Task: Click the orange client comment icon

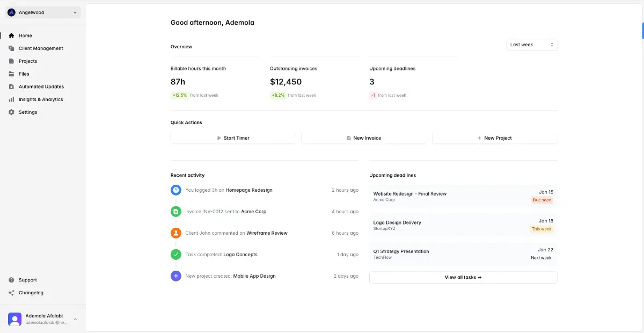Action: coord(175,233)
